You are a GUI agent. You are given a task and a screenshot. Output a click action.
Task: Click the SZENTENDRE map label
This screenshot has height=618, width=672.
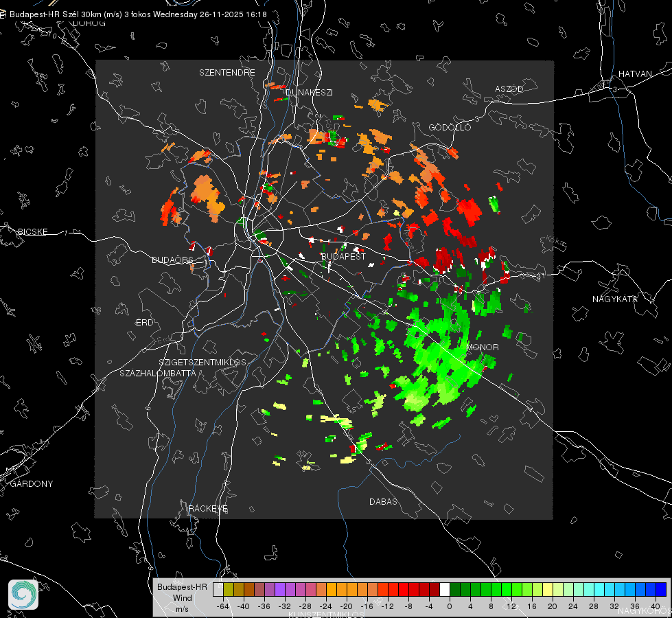[x=227, y=73]
